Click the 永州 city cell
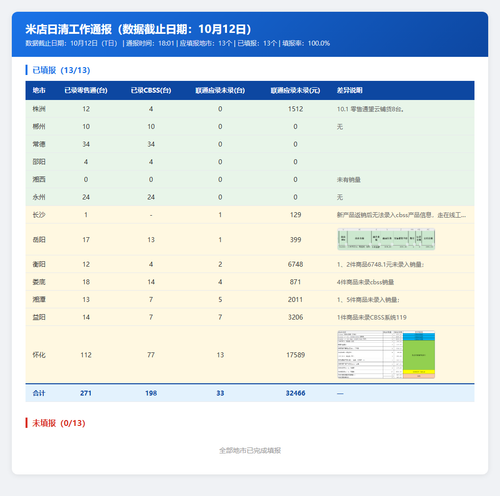This screenshot has height=496, width=500. [x=39, y=197]
